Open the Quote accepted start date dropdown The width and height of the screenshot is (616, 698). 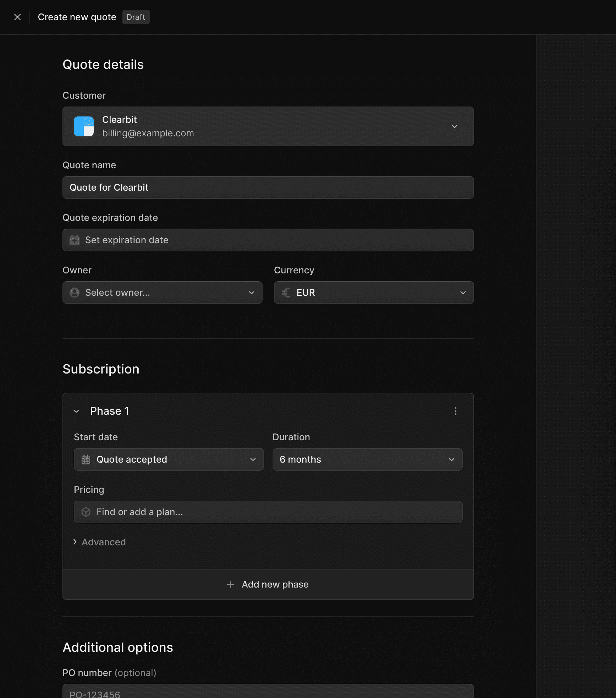(169, 459)
